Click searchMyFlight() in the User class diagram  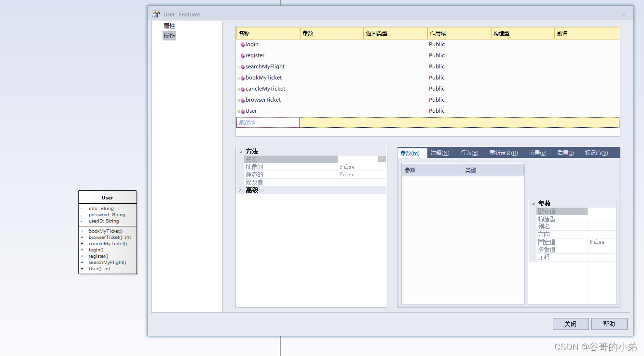(107, 263)
